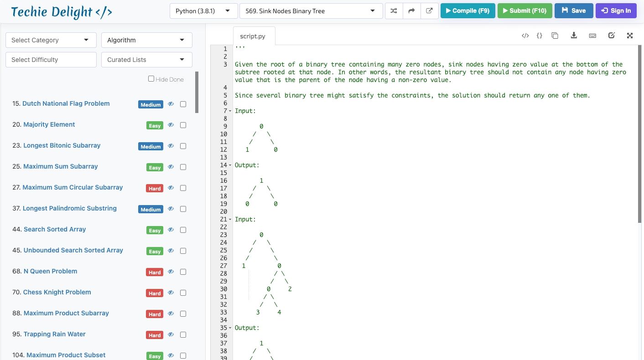Expand the Select Category dropdown

(51, 40)
